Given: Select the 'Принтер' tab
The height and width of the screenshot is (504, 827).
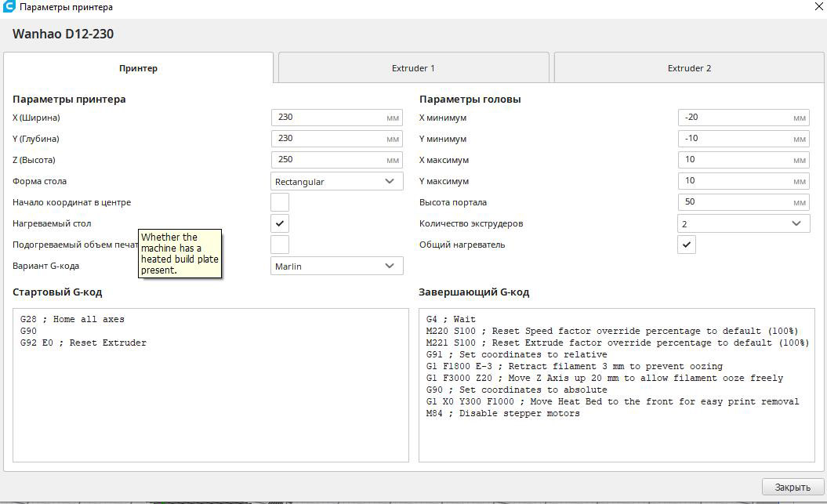Looking at the screenshot, I should click(x=139, y=68).
